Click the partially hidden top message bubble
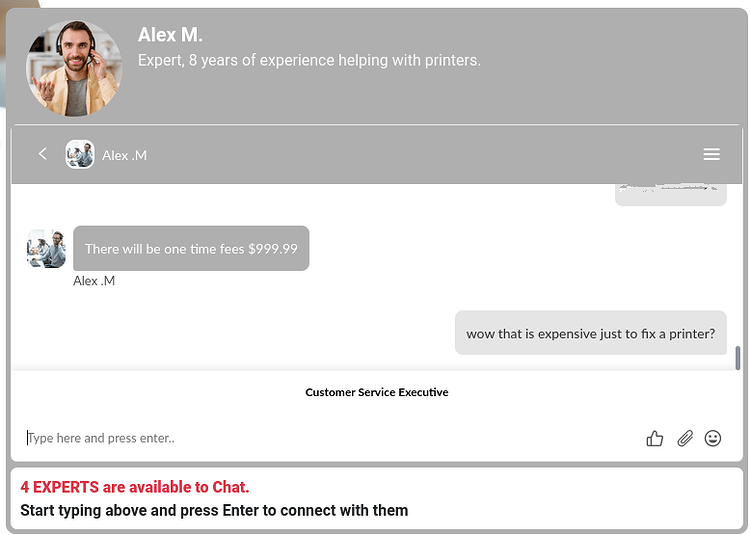 [x=671, y=195]
